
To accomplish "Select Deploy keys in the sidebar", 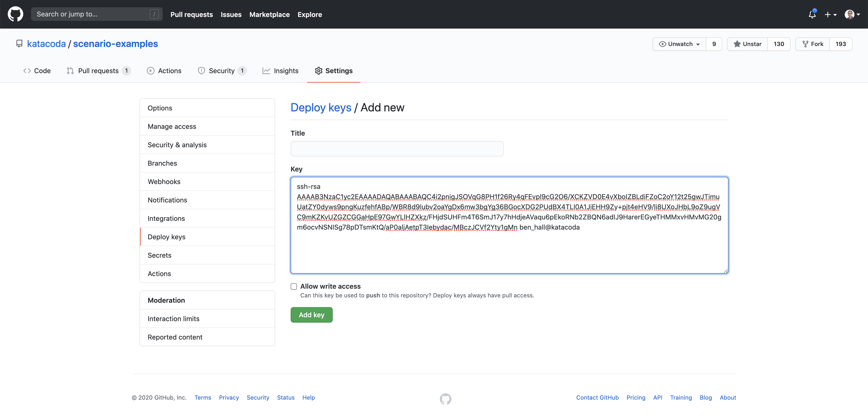I will pyautogui.click(x=207, y=237).
